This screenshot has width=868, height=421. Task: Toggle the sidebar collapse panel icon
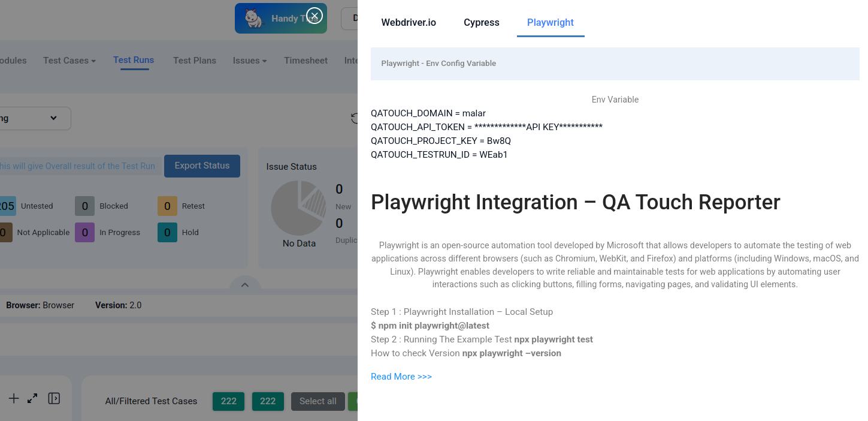click(x=54, y=398)
